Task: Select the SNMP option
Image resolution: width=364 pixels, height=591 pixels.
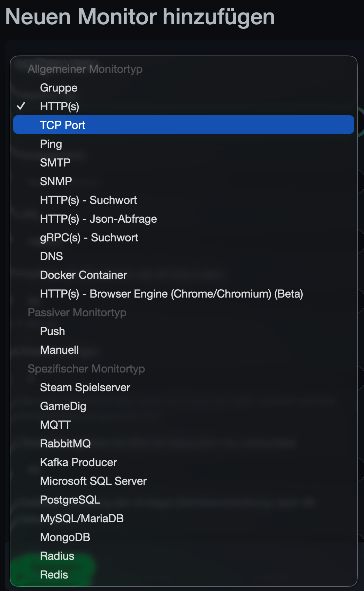Action: point(56,181)
